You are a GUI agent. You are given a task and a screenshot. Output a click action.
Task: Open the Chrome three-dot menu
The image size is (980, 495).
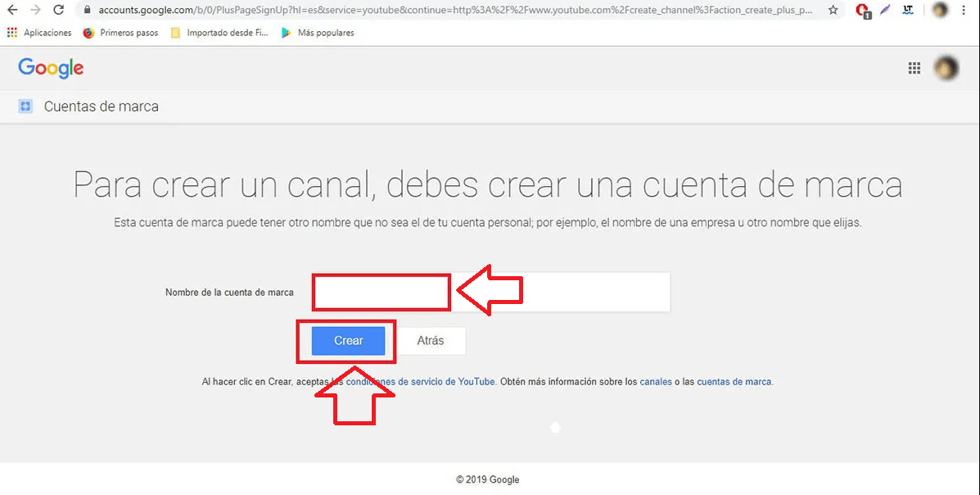964,10
